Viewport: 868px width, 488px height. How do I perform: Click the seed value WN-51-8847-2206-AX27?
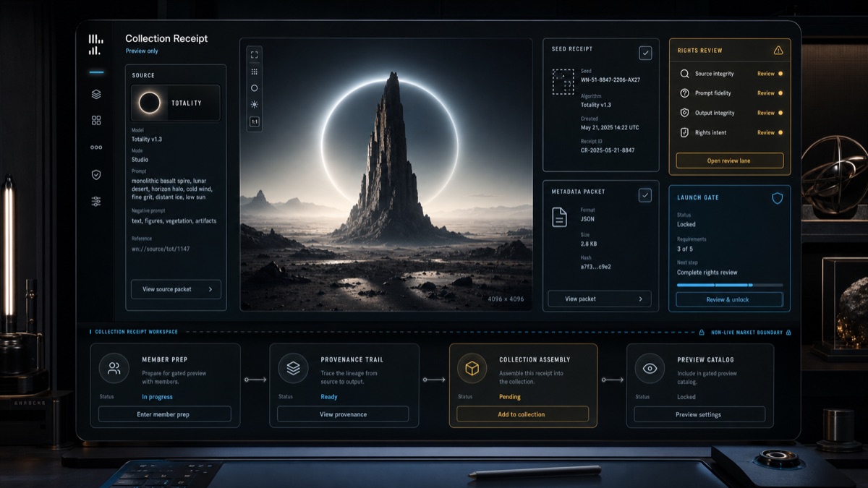point(610,80)
